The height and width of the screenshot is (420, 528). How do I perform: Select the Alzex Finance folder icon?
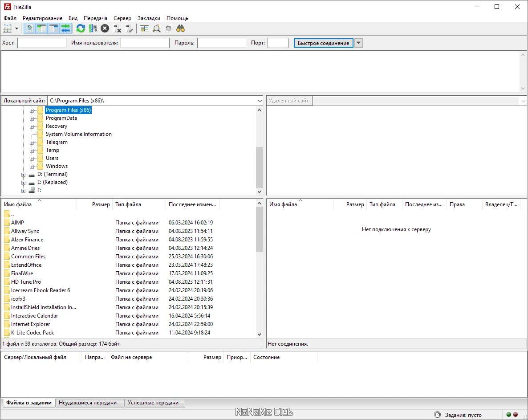[7, 240]
